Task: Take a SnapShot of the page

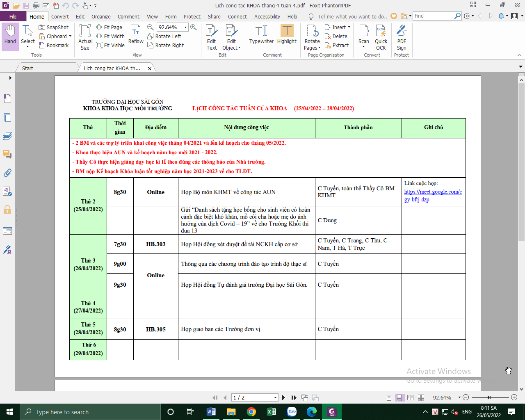Action: [54, 27]
